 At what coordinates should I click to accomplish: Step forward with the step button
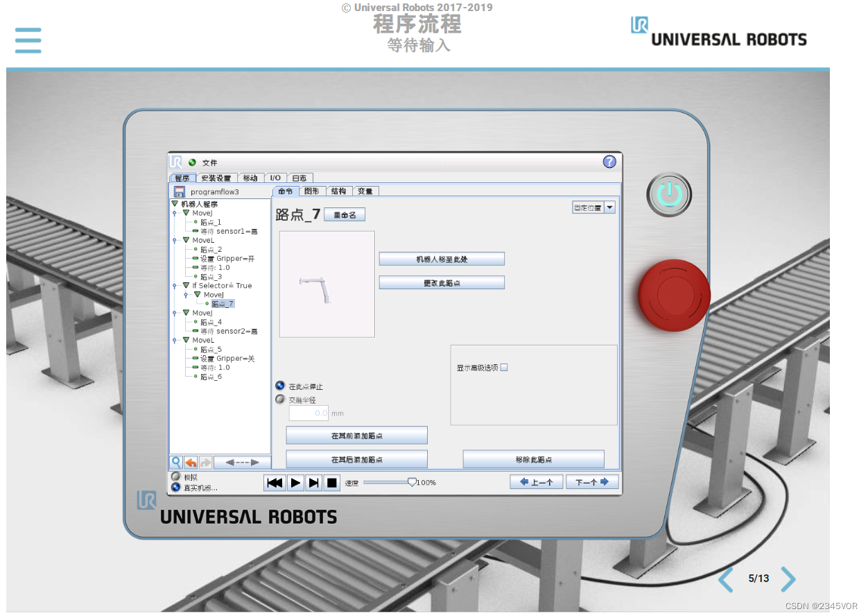click(314, 483)
